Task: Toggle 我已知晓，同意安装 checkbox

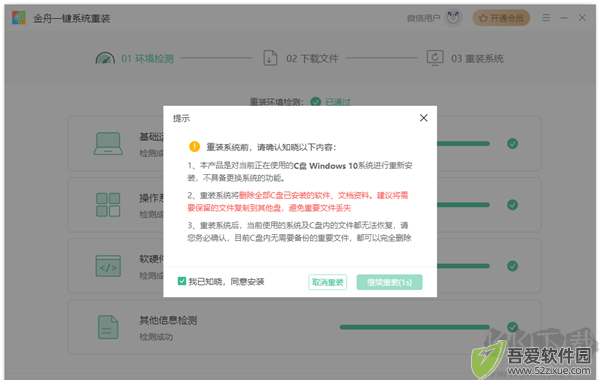Action: tap(182, 281)
